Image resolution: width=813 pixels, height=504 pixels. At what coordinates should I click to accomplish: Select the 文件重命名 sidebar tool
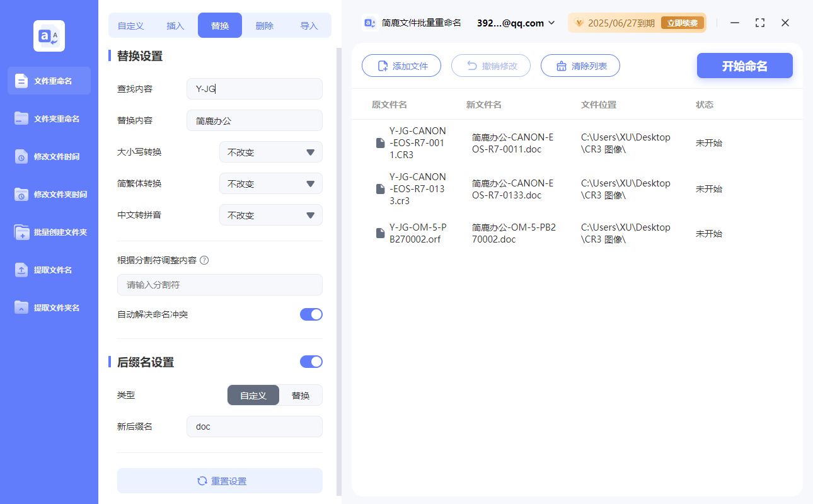(49, 81)
